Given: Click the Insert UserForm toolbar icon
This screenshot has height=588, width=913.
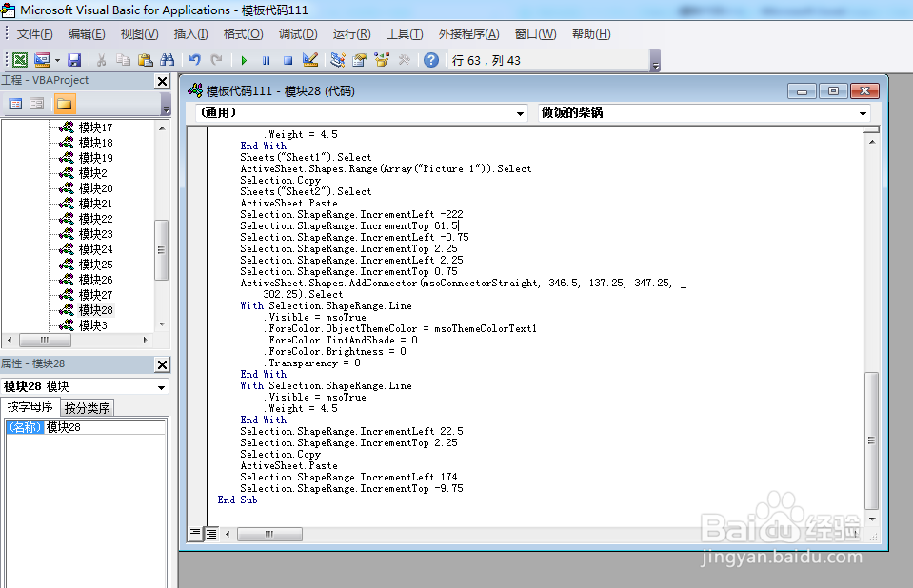Looking at the screenshot, I should tap(42, 60).
